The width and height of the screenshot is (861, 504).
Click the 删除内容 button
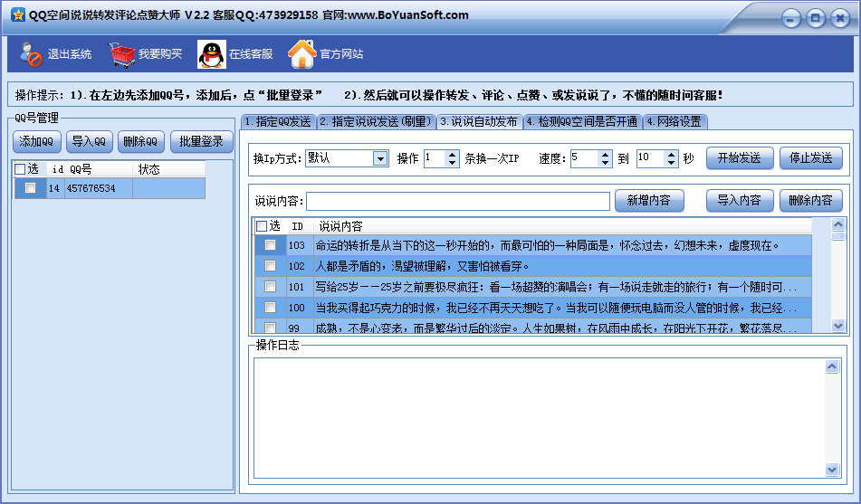pyautogui.click(x=810, y=200)
